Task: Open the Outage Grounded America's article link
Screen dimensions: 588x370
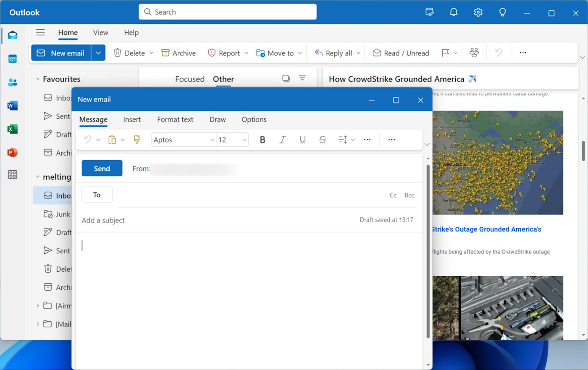Action: pos(487,229)
